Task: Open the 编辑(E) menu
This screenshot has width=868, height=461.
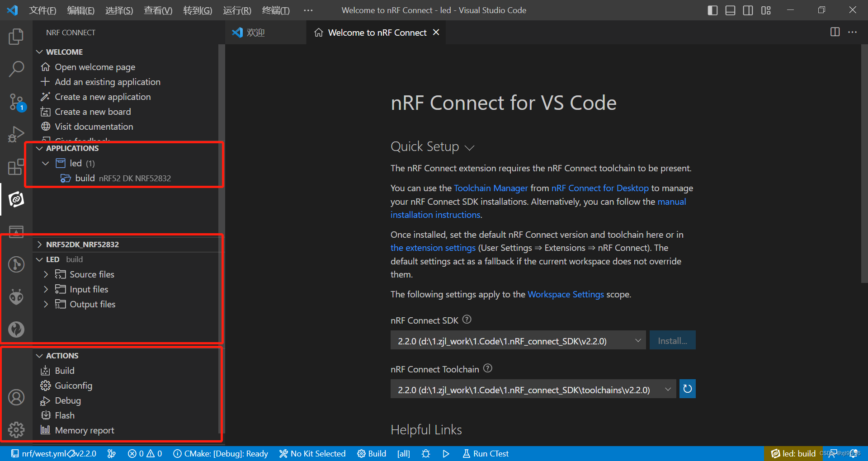Action: 80,10
